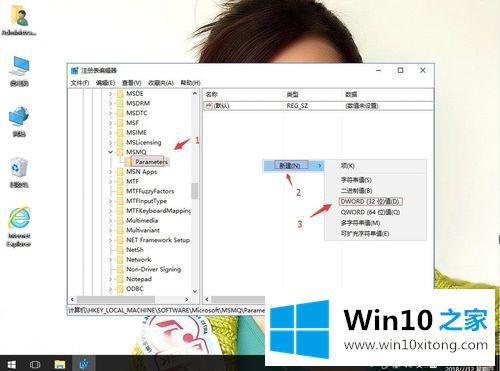Image resolution: width=500 pixels, height=371 pixels.
Task: Choose DWORD (32 位)值(D) entry
Action: [370, 201]
